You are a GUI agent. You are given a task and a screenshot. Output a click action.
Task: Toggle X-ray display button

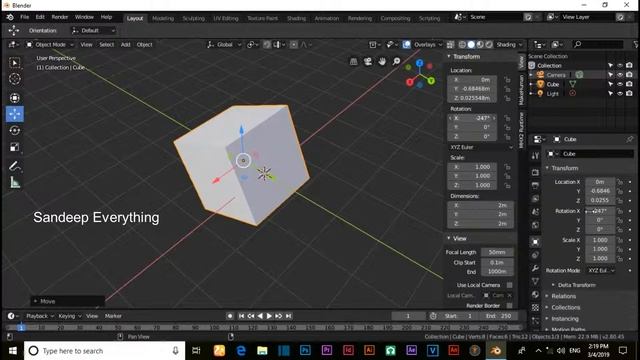pos(450,44)
